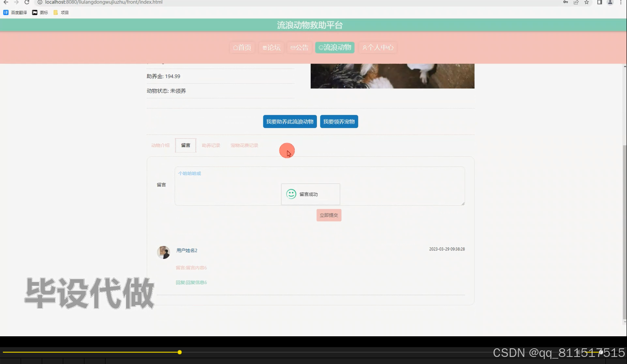This screenshot has height=364, width=627.
Task: Click the site info icon in address bar
Action: tap(40, 2)
